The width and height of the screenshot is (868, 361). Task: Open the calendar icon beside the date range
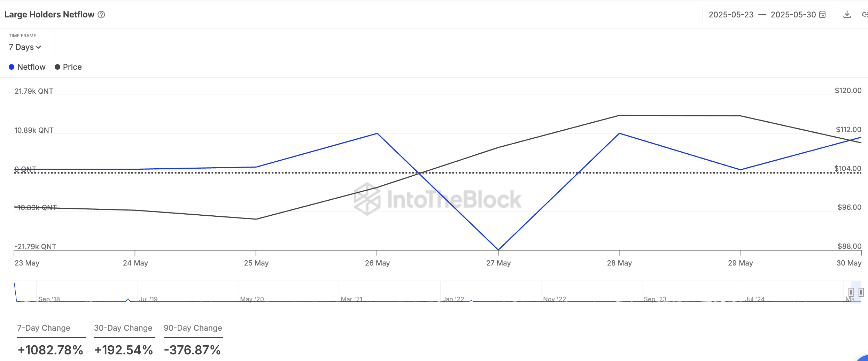[823, 14]
